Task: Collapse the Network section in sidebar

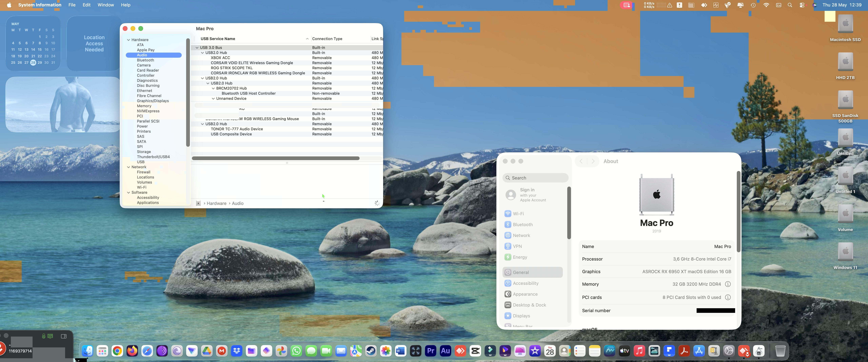Action: [x=128, y=167]
